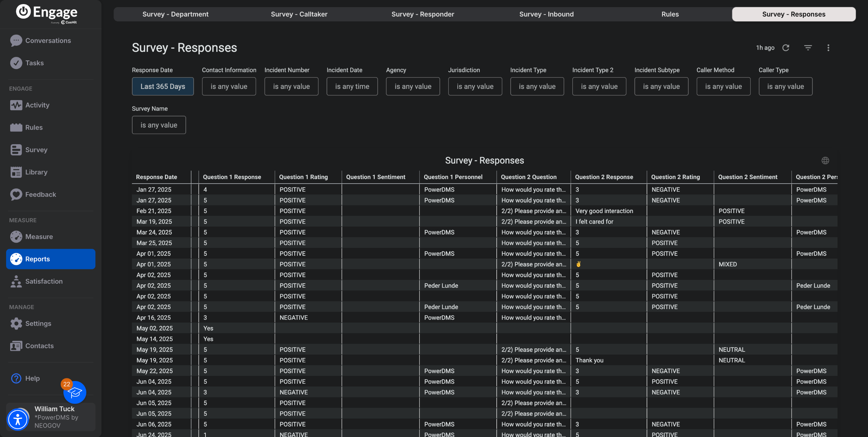This screenshot has width=868, height=437.
Task: Open the Library section
Action: tap(36, 172)
